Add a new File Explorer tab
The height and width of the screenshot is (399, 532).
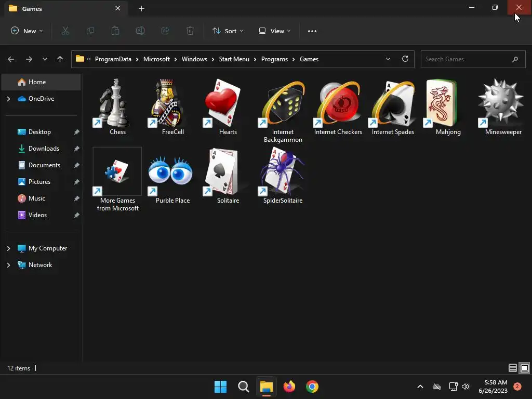click(x=142, y=8)
